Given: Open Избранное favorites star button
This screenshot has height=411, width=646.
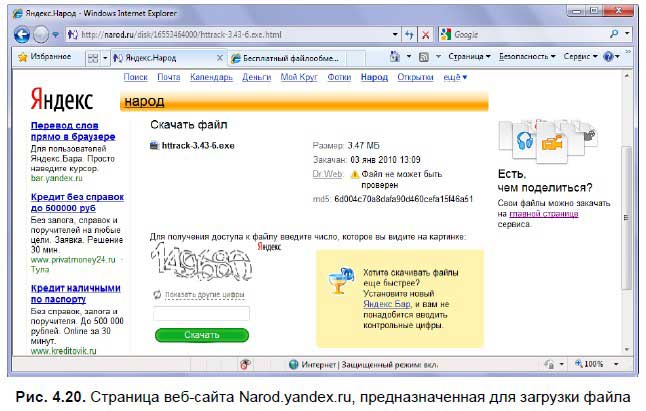Looking at the screenshot, I should click(42, 58).
